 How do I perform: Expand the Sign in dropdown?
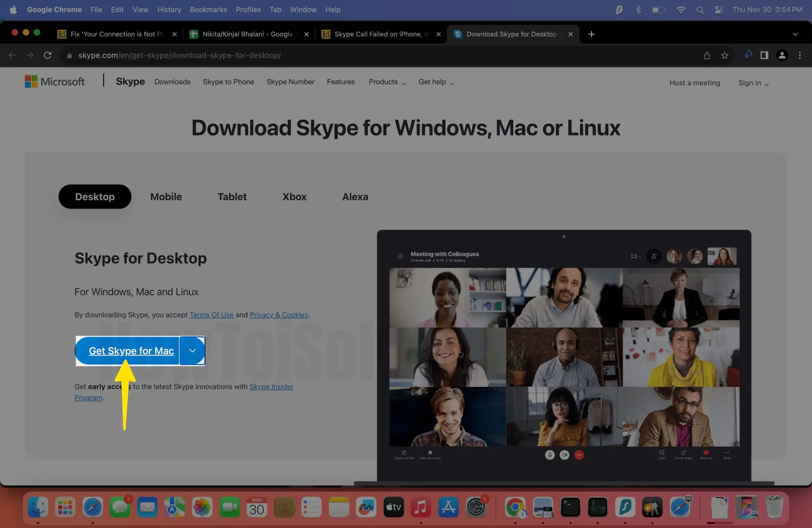click(753, 83)
